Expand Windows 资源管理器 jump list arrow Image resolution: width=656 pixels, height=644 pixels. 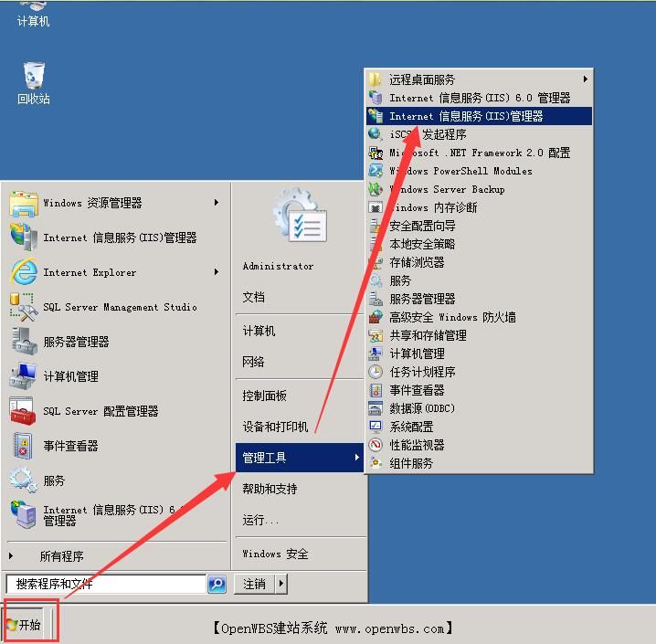(217, 203)
